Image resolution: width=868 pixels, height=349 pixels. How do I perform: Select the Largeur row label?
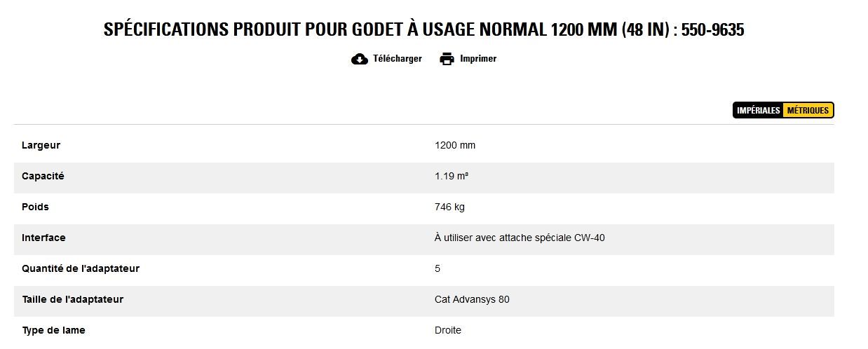coord(41,145)
